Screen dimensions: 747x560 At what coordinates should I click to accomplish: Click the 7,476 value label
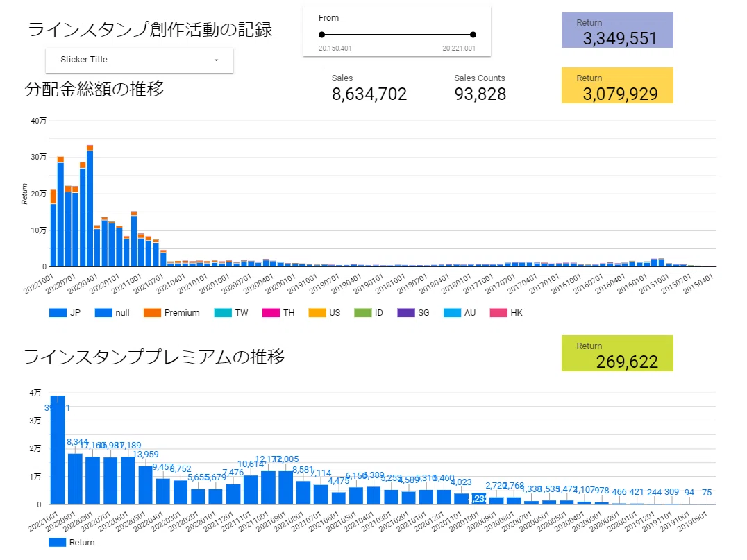tap(233, 473)
